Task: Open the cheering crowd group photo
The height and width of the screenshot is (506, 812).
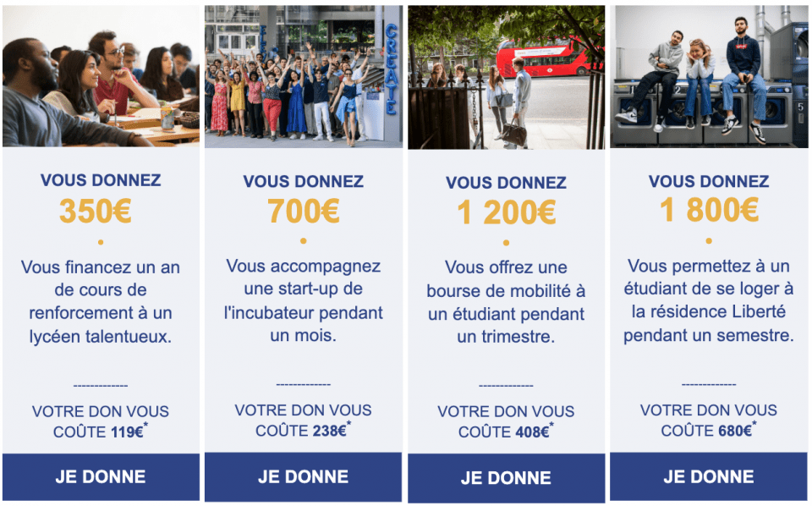Action: 303,76
